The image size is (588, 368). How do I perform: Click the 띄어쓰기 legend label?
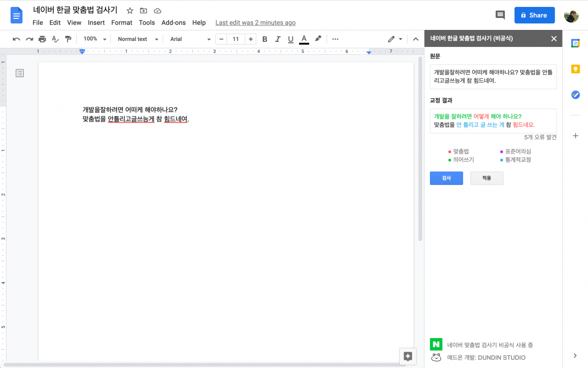point(463,160)
